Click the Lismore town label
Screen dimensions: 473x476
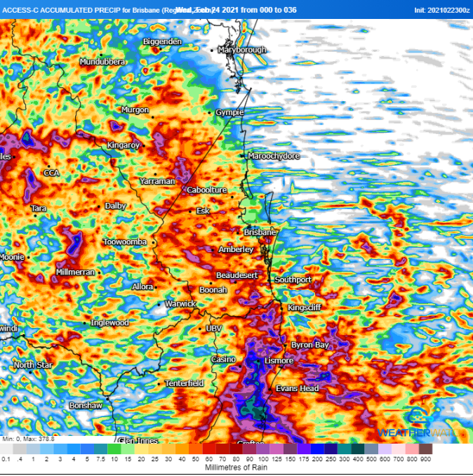[x=279, y=361]
